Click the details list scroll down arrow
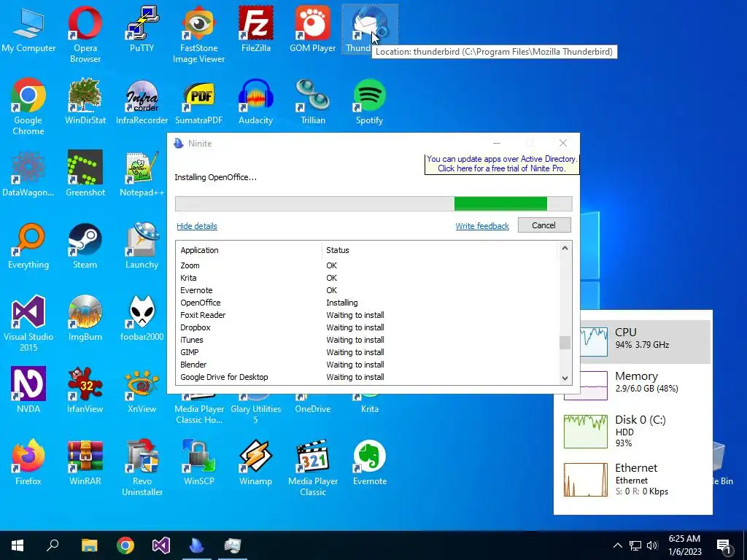The height and width of the screenshot is (560, 747). click(x=565, y=378)
